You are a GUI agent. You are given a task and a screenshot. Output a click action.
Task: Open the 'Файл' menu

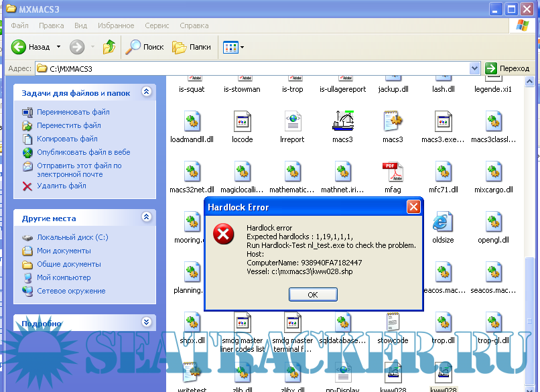[x=19, y=25]
